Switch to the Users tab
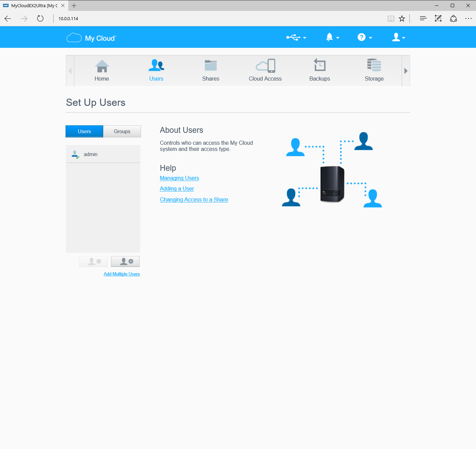 (84, 131)
